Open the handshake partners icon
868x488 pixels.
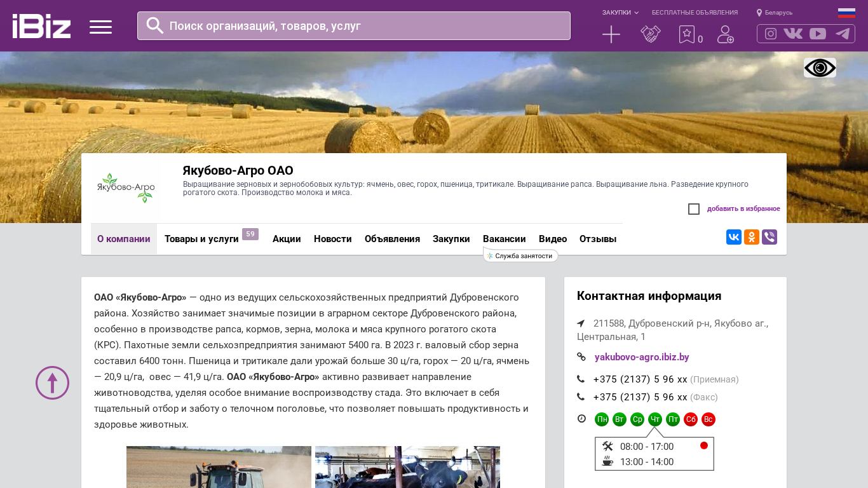pos(650,34)
